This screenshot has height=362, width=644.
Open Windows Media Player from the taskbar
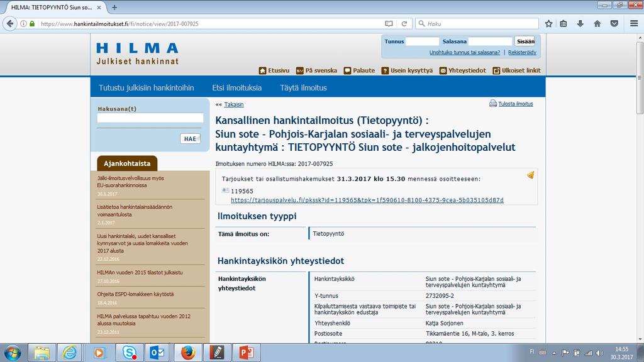click(99, 353)
